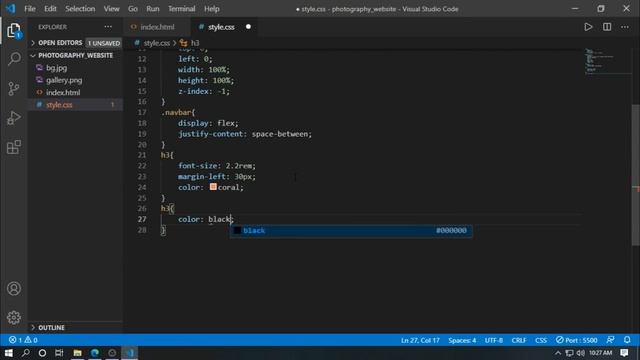The width and height of the screenshot is (640, 360).
Task: Open File Explorer from the taskbar
Action: 77,353
